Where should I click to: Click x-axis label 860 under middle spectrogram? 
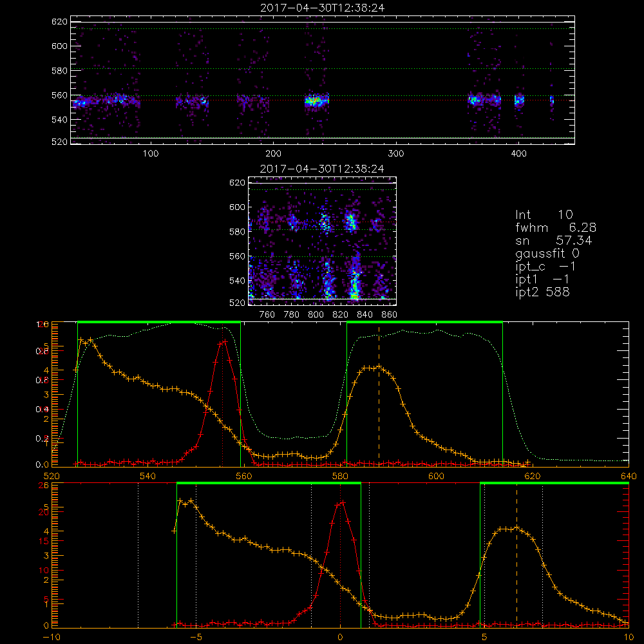tap(390, 315)
